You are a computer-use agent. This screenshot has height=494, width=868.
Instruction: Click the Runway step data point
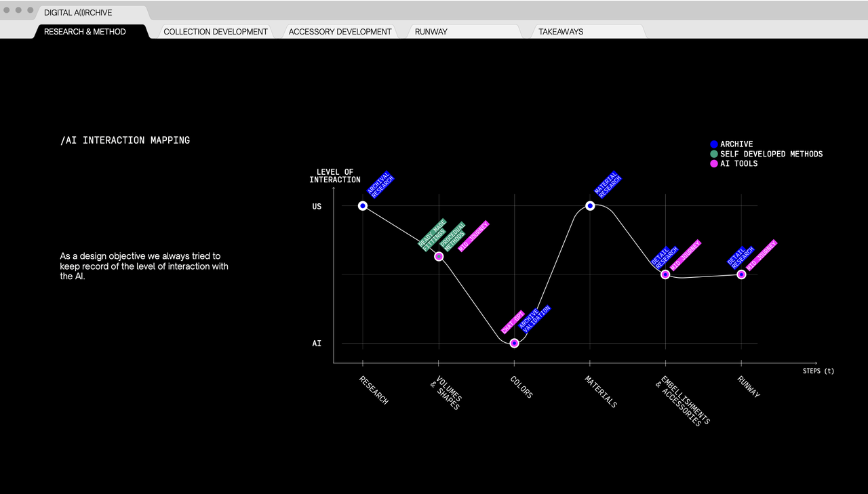741,274
